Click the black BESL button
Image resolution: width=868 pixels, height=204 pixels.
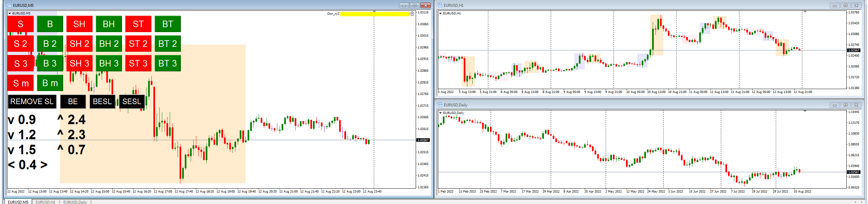tap(102, 102)
